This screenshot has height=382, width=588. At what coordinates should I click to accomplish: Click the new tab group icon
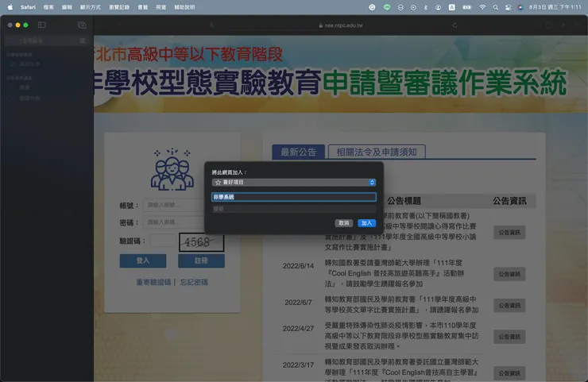(x=82, y=25)
